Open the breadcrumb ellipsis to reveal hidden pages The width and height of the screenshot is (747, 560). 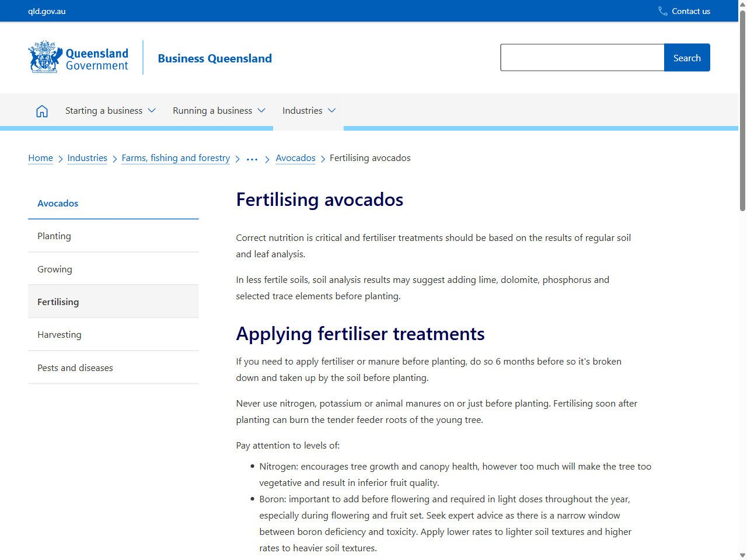click(x=252, y=158)
